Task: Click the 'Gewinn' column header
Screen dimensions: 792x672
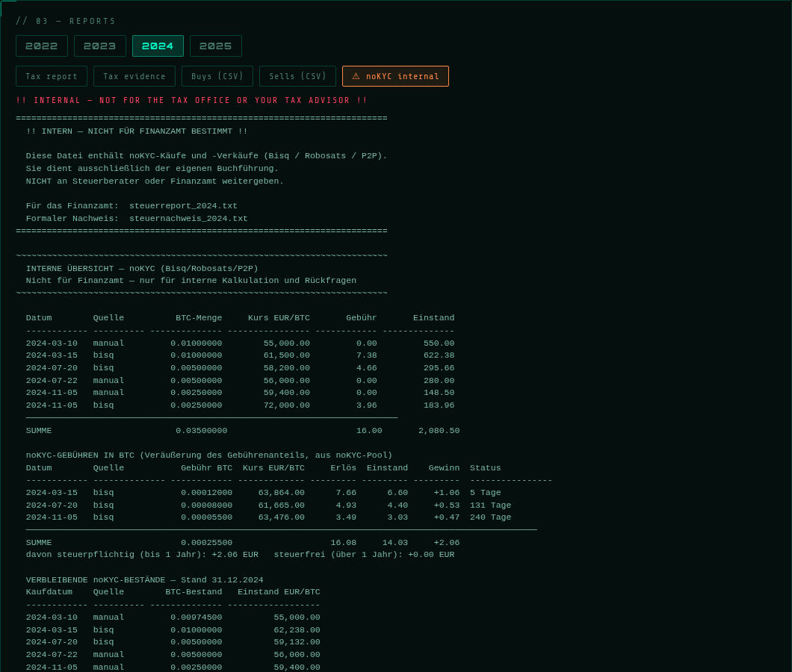Action: coord(444,468)
